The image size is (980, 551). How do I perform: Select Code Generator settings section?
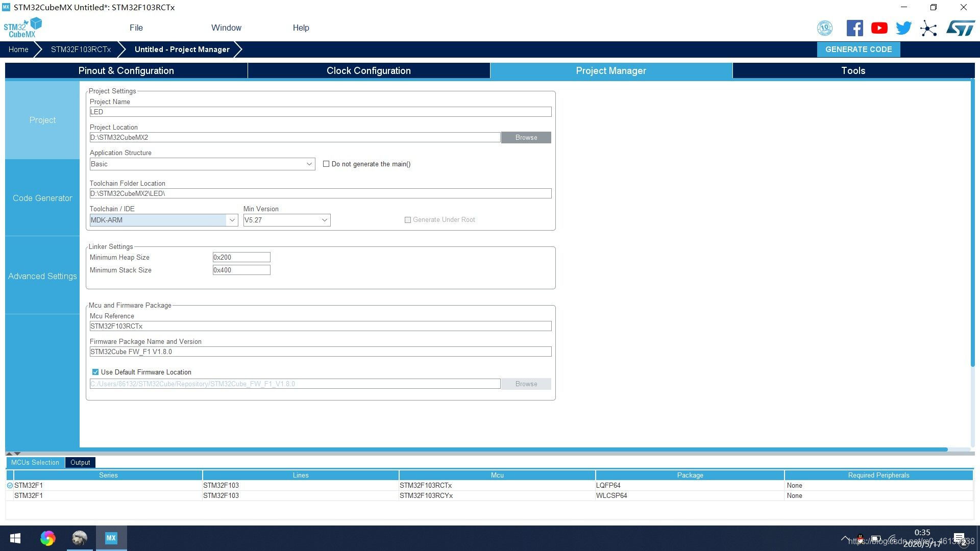point(42,198)
